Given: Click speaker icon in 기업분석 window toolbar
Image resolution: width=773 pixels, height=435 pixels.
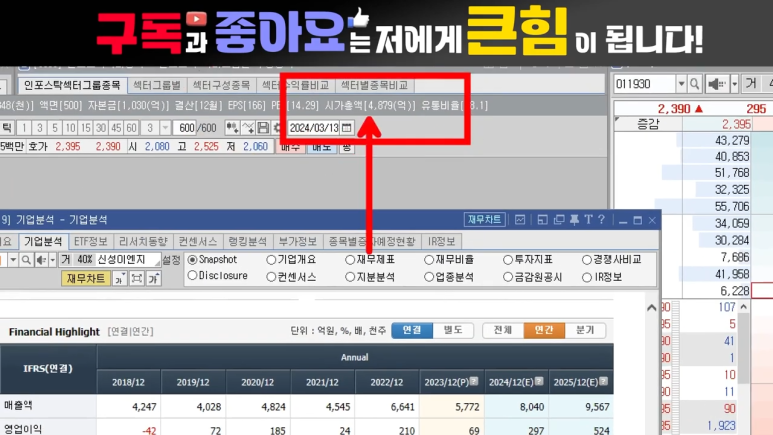Looking at the screenshot, I should tap(41, 259).
